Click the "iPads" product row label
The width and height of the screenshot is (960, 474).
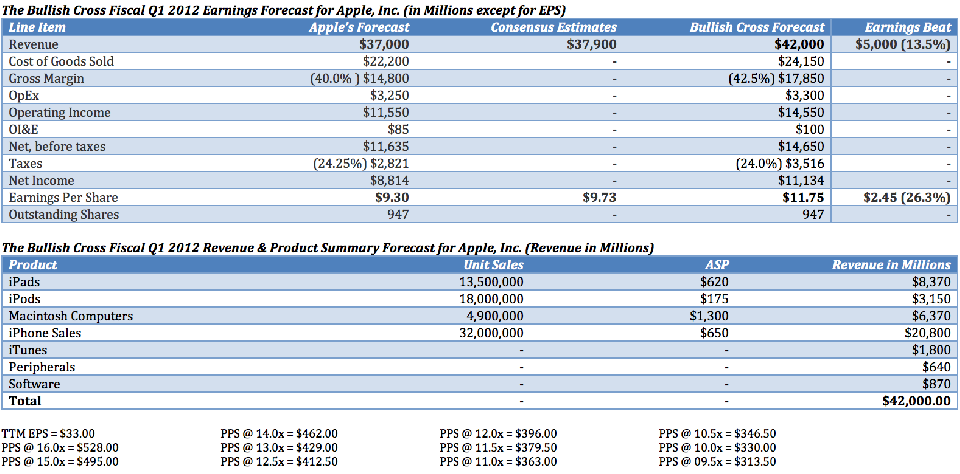[x=24, y=282]
